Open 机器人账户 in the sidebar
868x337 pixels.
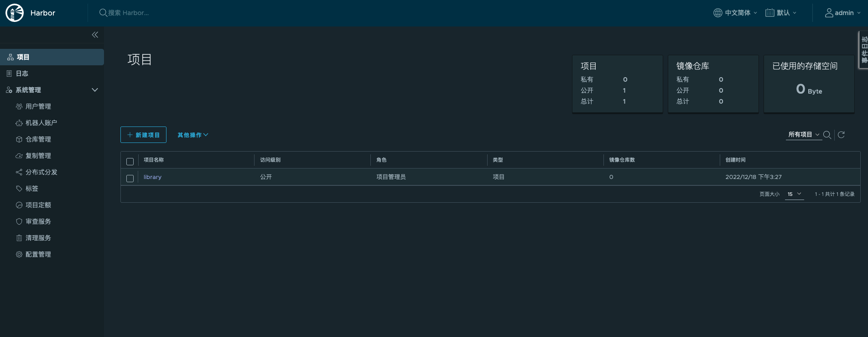41,123
